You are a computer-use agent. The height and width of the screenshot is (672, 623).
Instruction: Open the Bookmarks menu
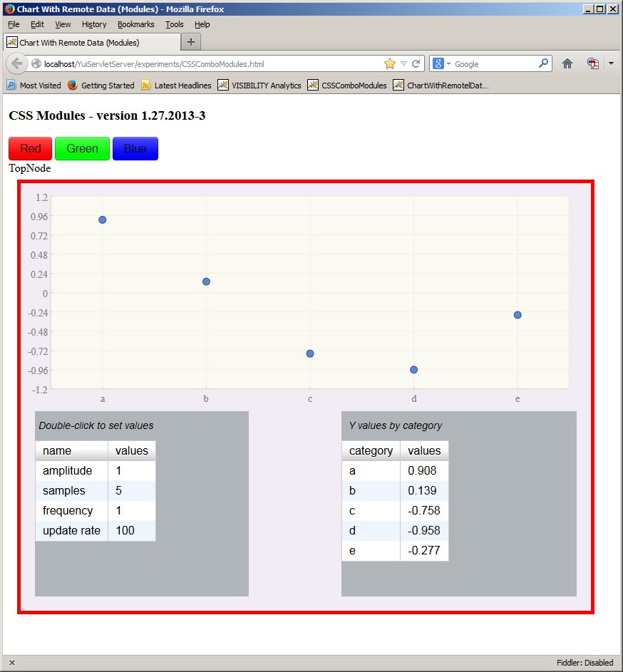click(x=135, y=24)
